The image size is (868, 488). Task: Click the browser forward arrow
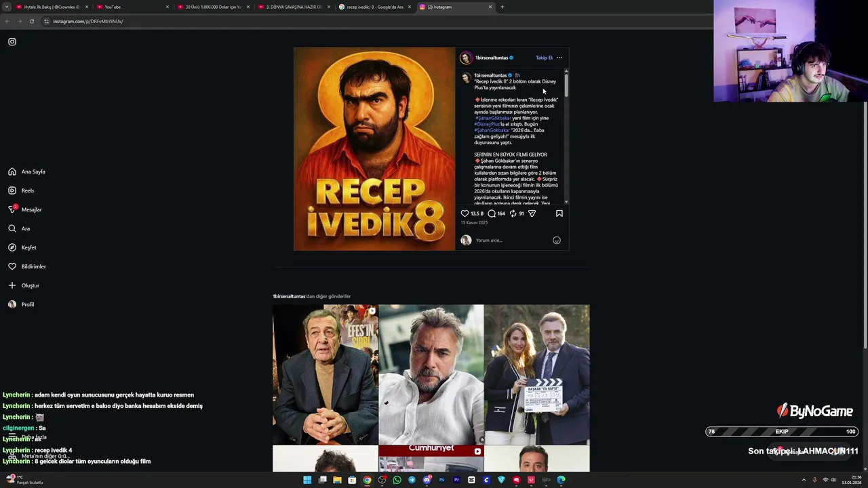click(x=19, y=21)
